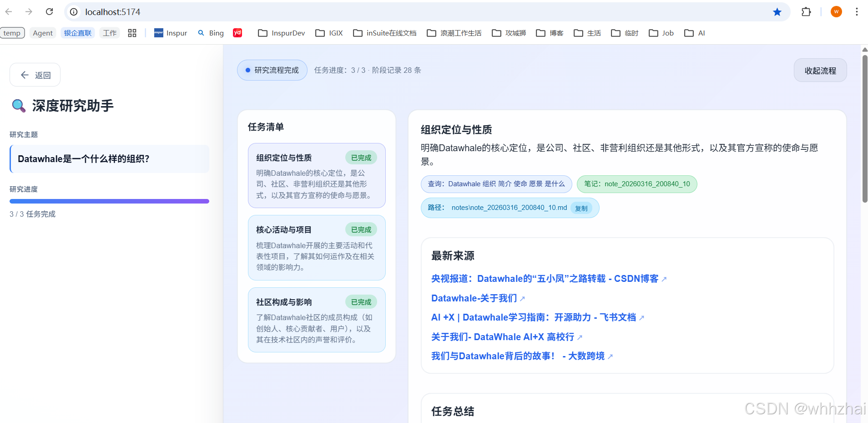Open Chrome three-dot menu
The height and width of the screenshot is (423, 868).
point(857,12)
